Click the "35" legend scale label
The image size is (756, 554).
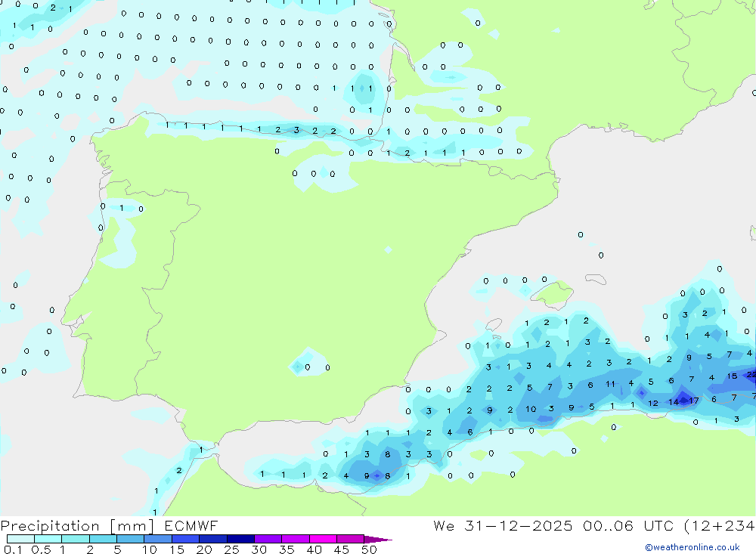pyautogui.click(x=287, y=549)
